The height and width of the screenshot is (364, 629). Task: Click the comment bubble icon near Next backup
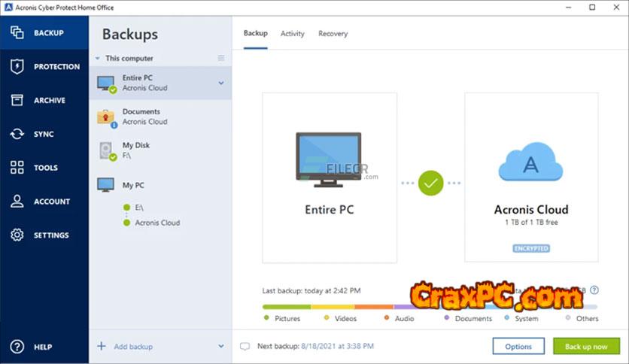245,347
